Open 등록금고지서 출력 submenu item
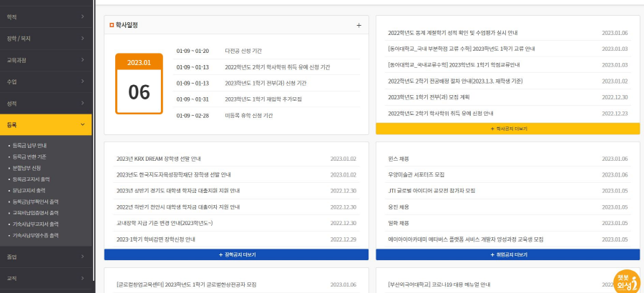 pyautogui.click(x=31, y=179)
